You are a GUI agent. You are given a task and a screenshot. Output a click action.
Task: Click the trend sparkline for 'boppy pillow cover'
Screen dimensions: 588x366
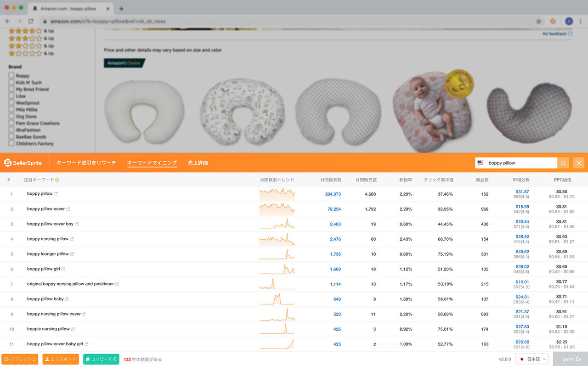[277, 209]
